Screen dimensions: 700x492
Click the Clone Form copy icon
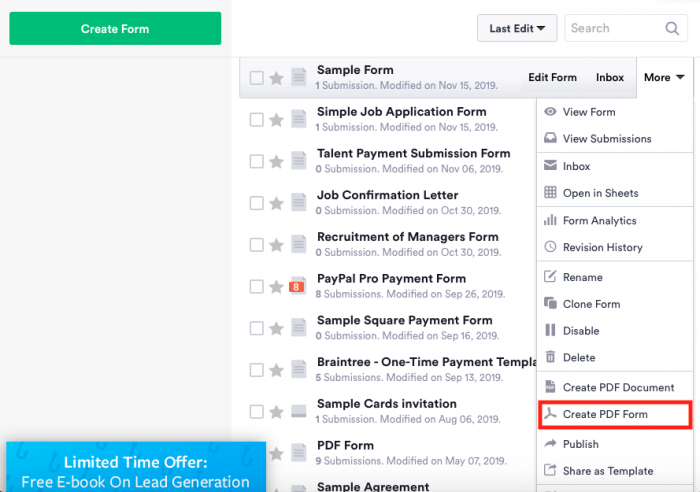[550, 304]
